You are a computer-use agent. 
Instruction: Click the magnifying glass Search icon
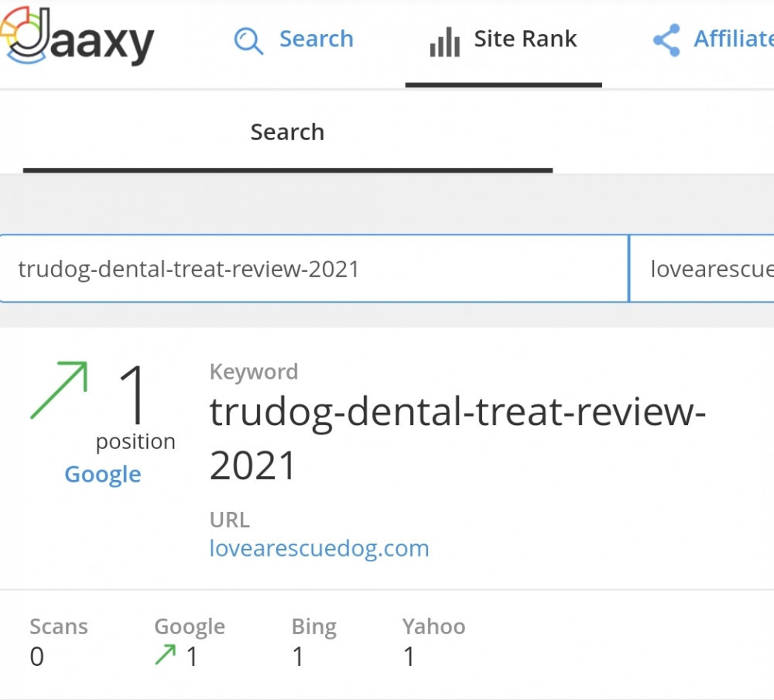click(248, 40)
